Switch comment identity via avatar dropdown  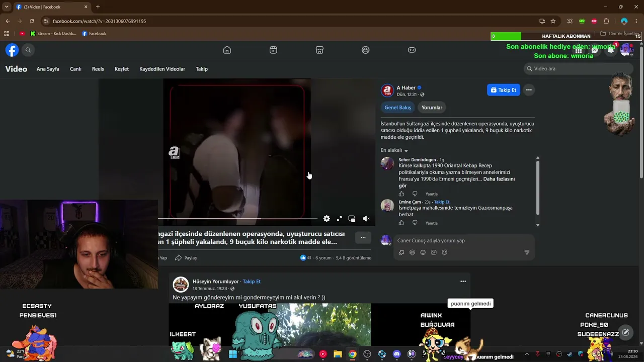386,240
